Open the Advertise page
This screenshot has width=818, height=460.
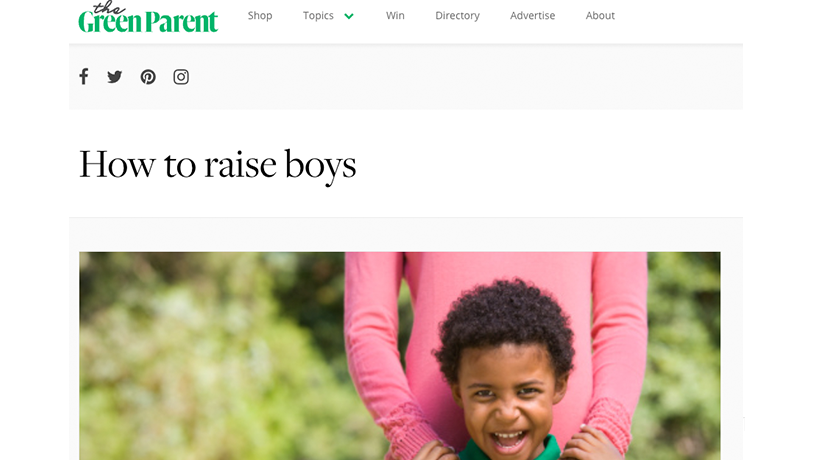533,16
